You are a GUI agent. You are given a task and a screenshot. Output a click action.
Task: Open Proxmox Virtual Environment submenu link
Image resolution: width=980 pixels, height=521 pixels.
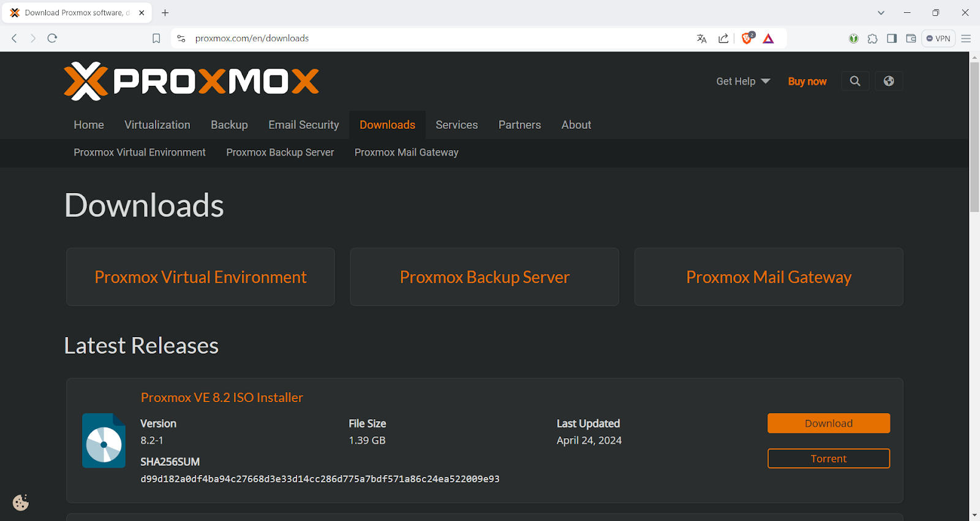(x=140, y=153)
